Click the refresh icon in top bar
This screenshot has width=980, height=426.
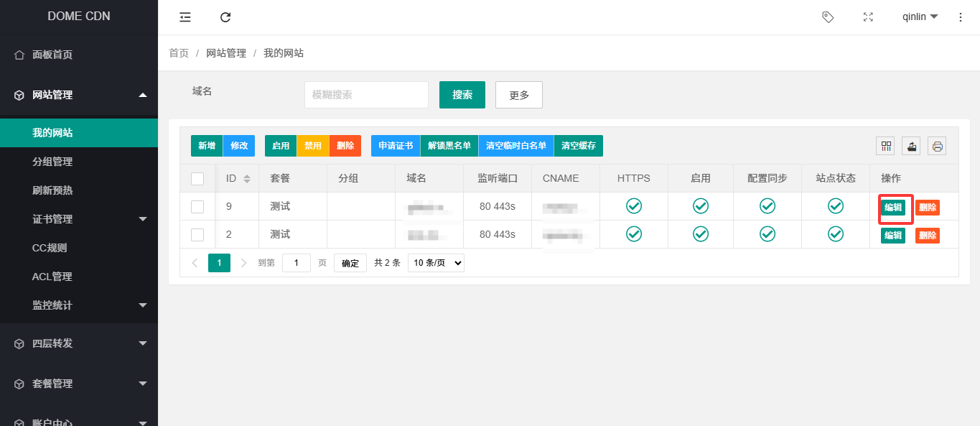[x=225, y=17]
